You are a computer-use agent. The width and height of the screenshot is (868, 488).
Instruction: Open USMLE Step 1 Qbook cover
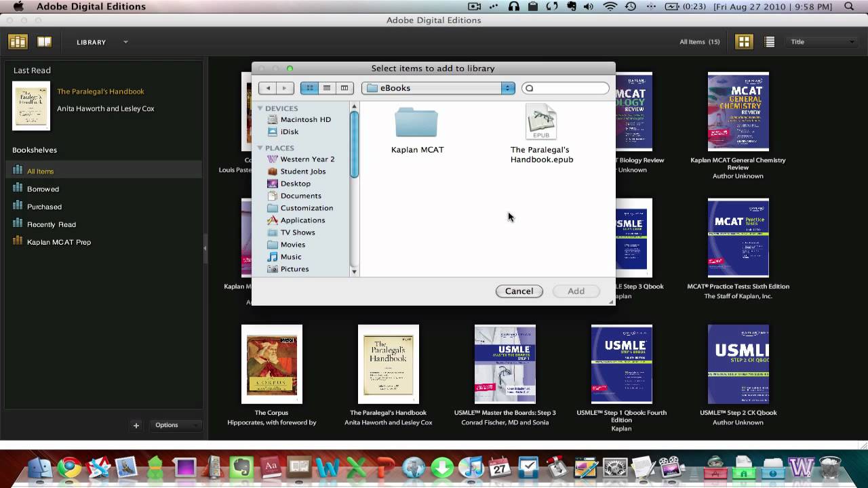point(622,364)
